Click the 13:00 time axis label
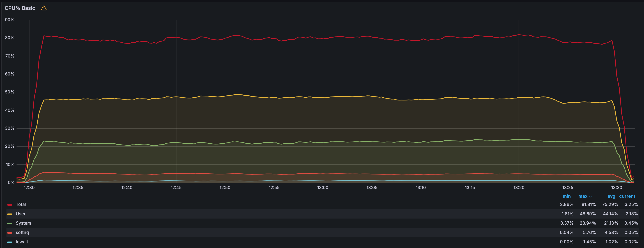This screenshot has width=644, height=248. tap(323, 187)
